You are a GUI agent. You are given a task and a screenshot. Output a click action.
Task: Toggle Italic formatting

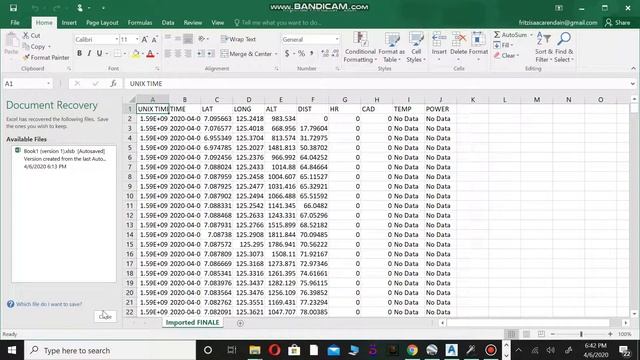(89, 53)
